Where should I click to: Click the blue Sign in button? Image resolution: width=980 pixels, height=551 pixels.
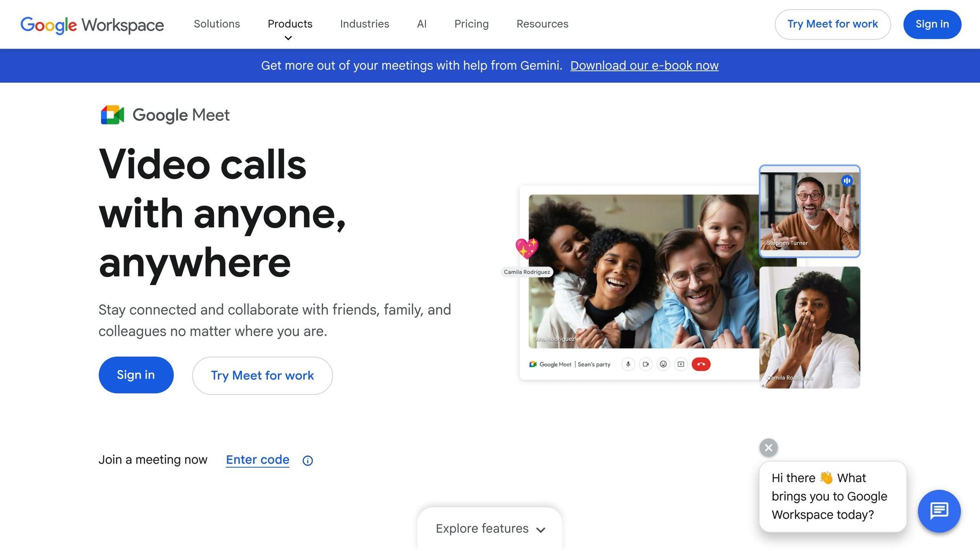(x=136, y=375)
